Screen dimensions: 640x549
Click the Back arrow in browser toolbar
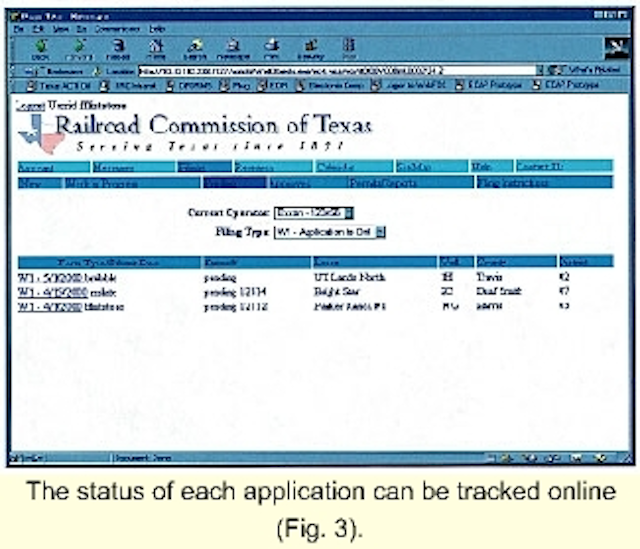pos(40,49)
